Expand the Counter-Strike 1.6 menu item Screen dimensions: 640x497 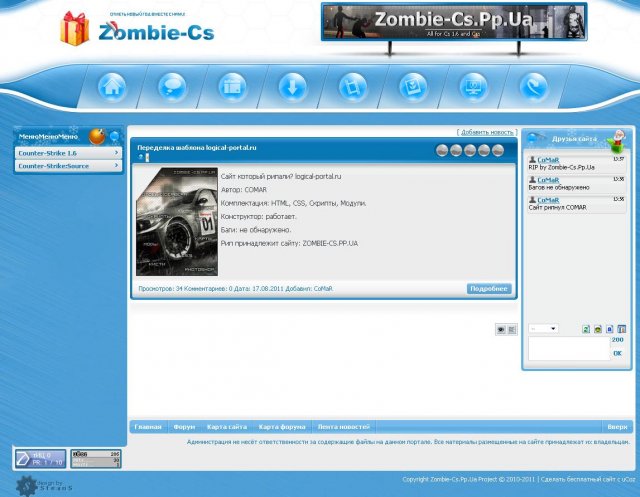tap(68, 153)
